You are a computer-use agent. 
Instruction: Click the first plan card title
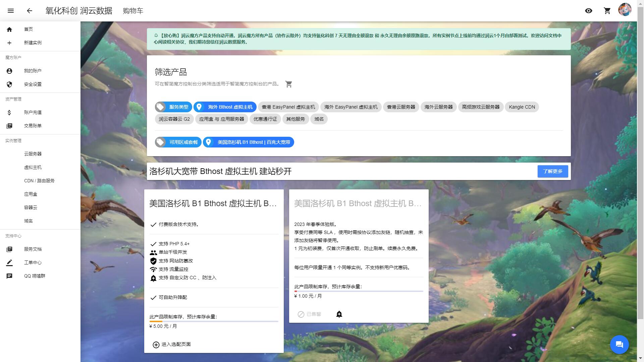coord(213,203)
